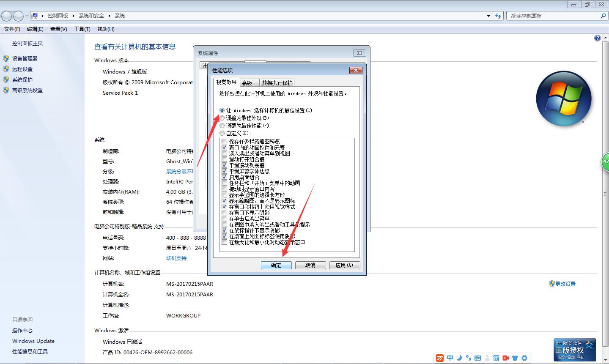Click the scroll-down arrow of main scrollbar
609x364 pixels.
605,359
